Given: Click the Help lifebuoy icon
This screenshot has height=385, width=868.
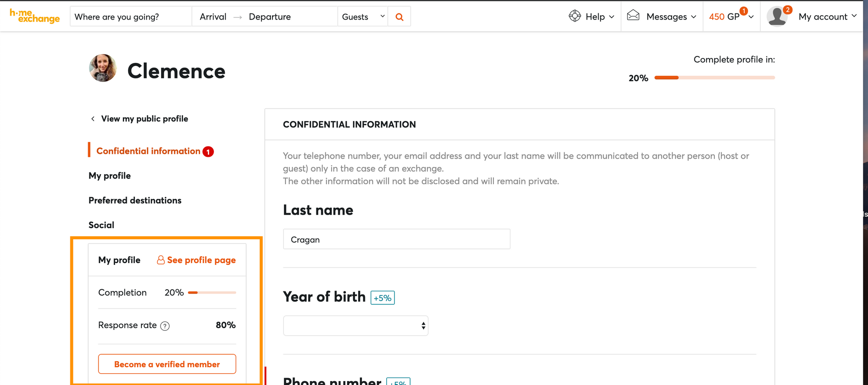Looking at the screenshot, I should [575, 16].
